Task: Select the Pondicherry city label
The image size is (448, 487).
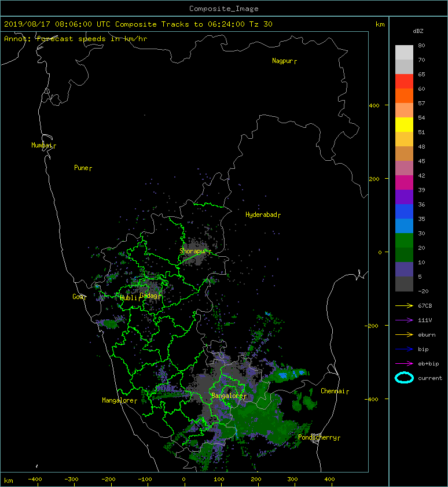Action: click(319, 437)
